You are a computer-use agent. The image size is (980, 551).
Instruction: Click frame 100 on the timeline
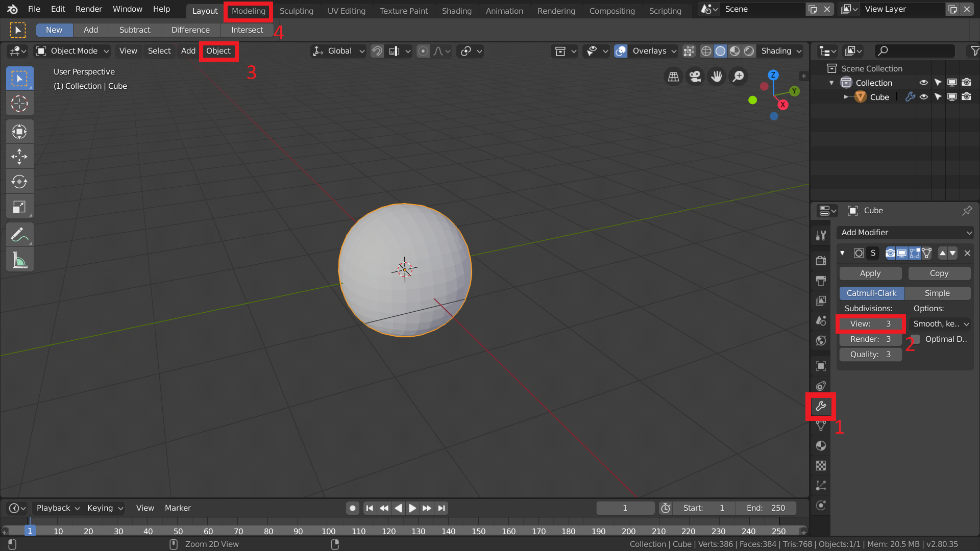tap(329, 531)
